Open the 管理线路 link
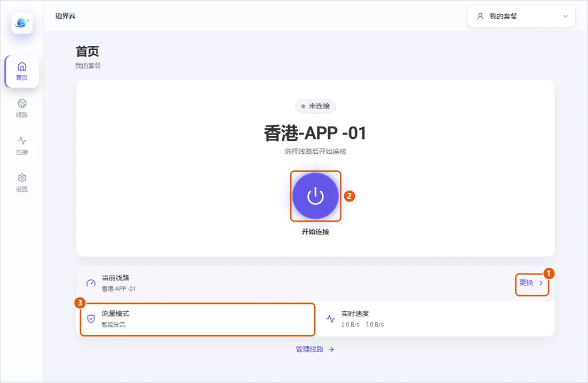Image resolution: width=588 pixels, height=383 pixels. (x=315, y=349)
